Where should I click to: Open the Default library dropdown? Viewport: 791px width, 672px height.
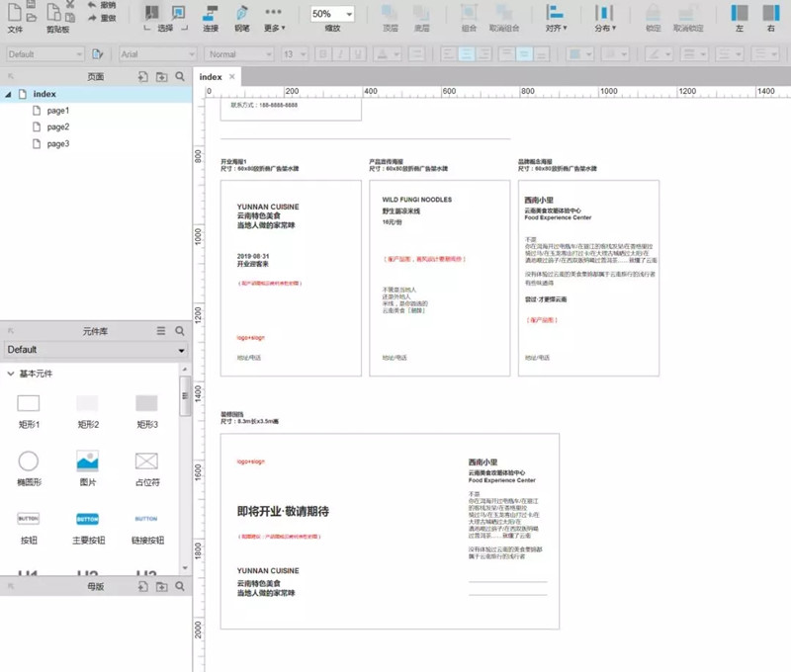(x=95, y=350)
